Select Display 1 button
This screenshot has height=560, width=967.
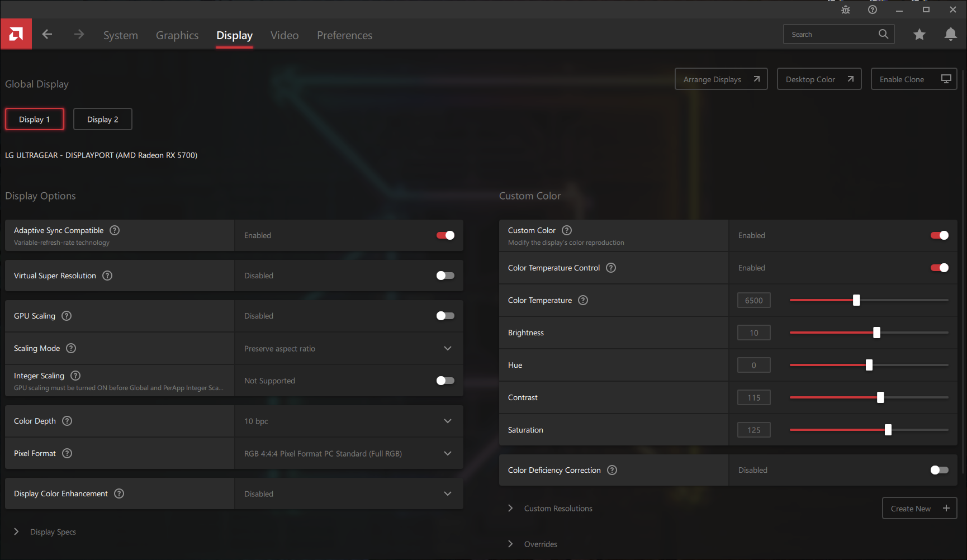pos(35,119)
